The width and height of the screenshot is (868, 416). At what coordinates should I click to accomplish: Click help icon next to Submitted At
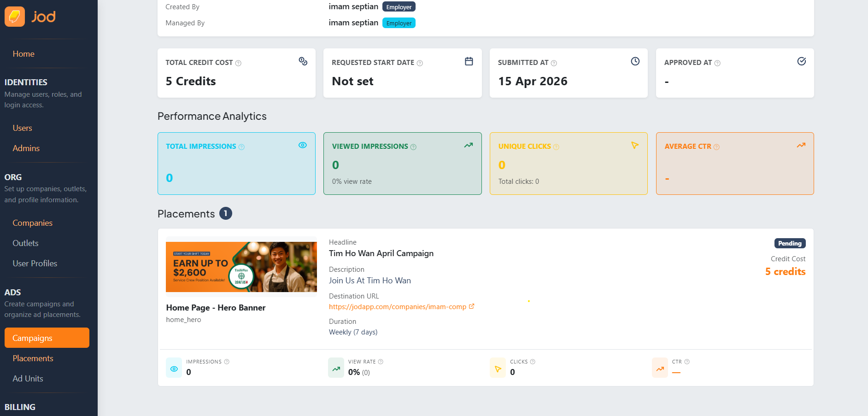[x=554, y=63]
